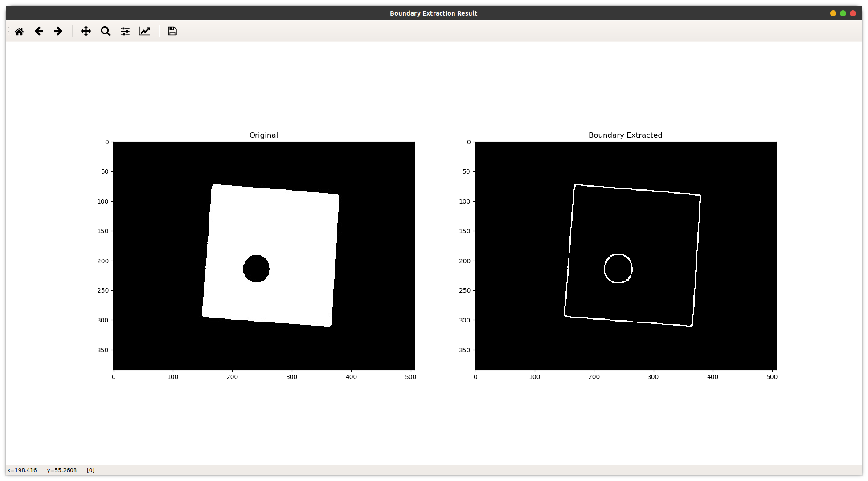868x481 pixels.
Task: Activate the Pan/Zoom tool
Action: [85, 31]
